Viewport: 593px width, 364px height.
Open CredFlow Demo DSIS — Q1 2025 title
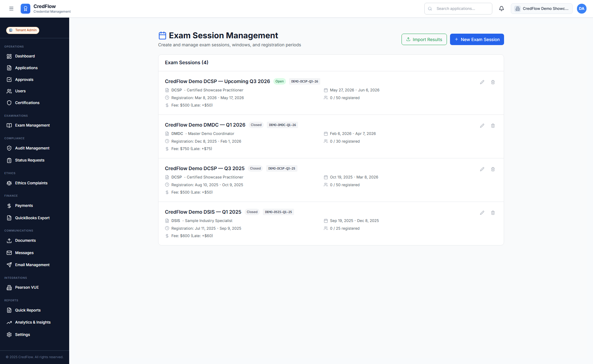(x=203, y=212)
